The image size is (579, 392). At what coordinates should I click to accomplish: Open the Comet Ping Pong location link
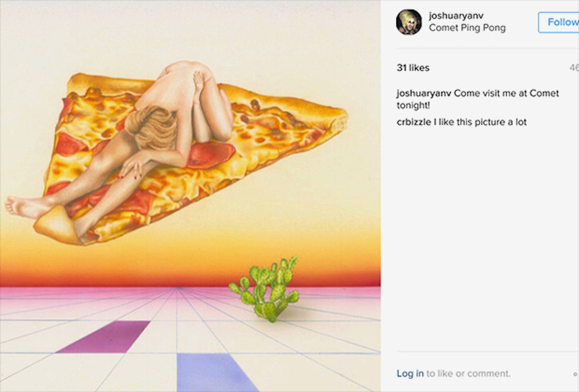click(467, 28)
